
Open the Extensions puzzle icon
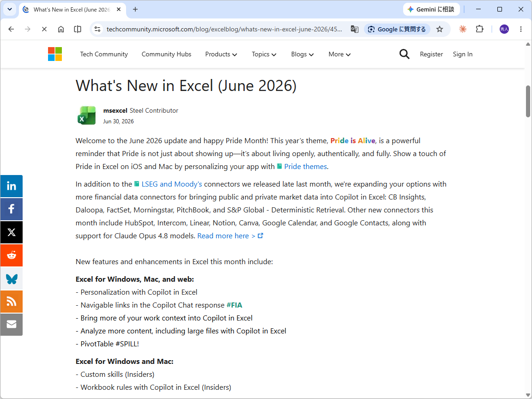(479, 29)
